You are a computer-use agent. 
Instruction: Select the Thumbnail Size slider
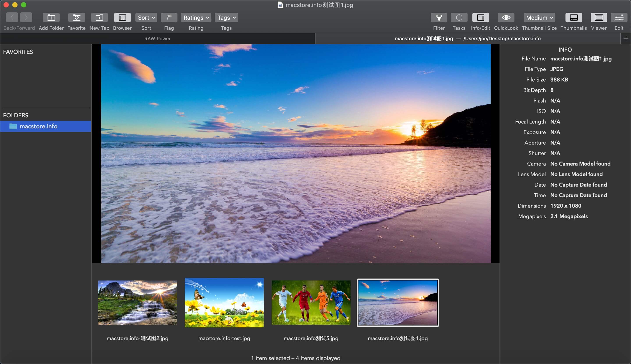(x=539, y=17)
